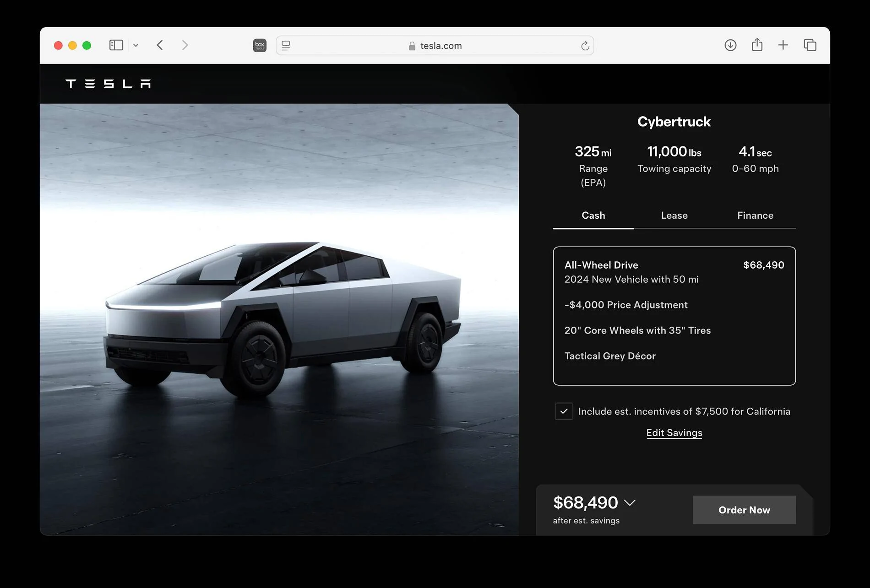The height and width of the screenshot is (588, 870).
Task: Click the Cybertruck vehicle image
Action: 279,319
